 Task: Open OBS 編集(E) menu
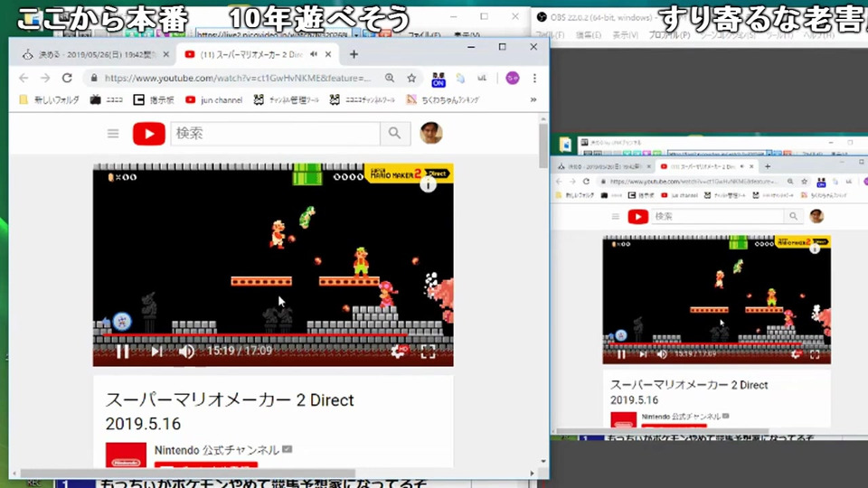click(589, 35)
